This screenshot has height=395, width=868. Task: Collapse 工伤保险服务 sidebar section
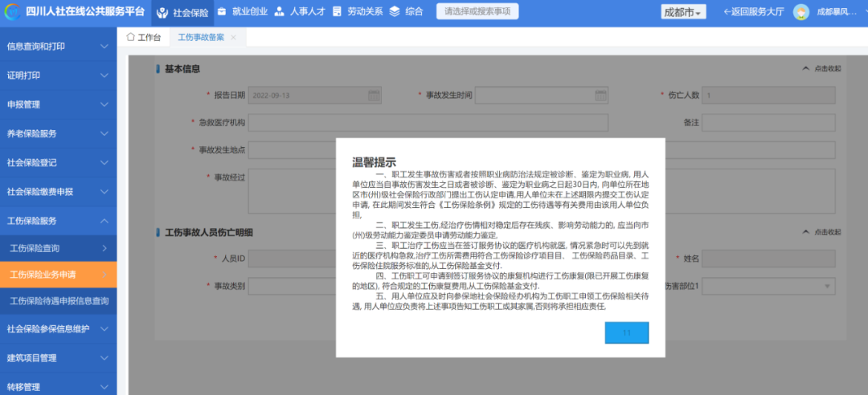coord(58,221)
